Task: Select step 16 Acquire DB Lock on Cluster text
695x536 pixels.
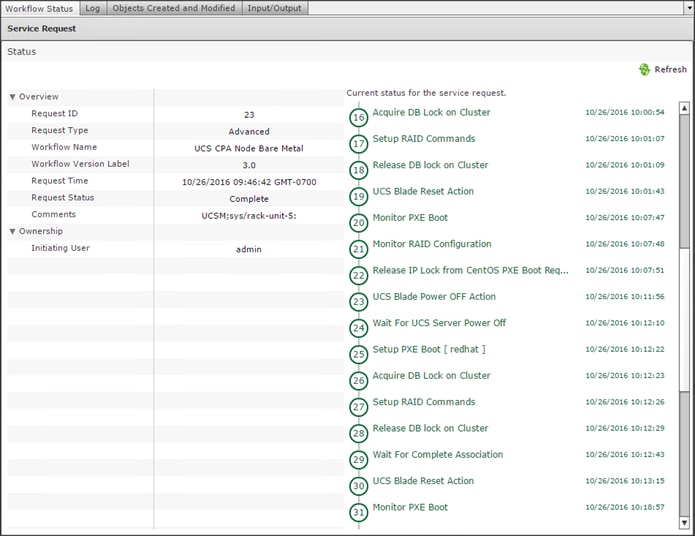Action: 431,113
